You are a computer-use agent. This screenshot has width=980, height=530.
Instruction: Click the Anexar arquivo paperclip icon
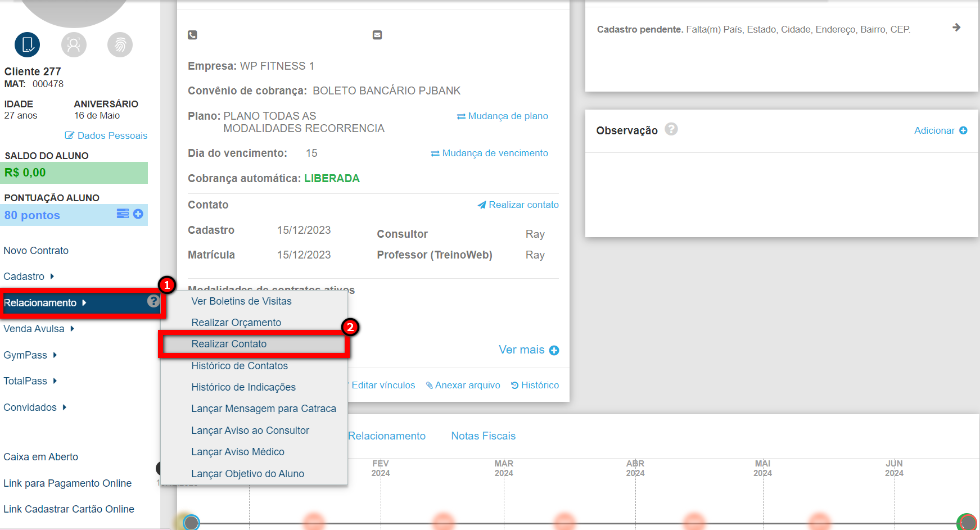[x=430, y=385]
